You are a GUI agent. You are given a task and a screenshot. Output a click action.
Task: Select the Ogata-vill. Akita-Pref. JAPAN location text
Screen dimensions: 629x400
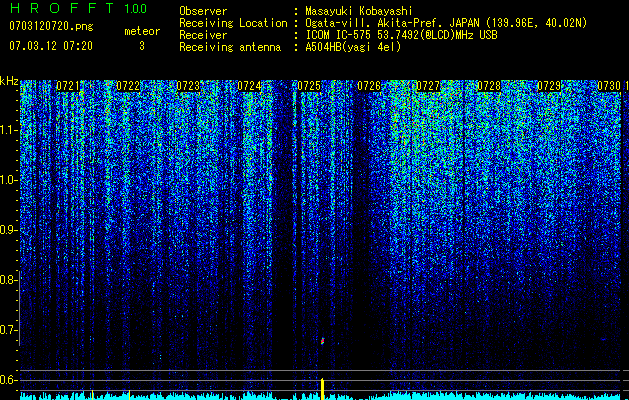[446, 23]
